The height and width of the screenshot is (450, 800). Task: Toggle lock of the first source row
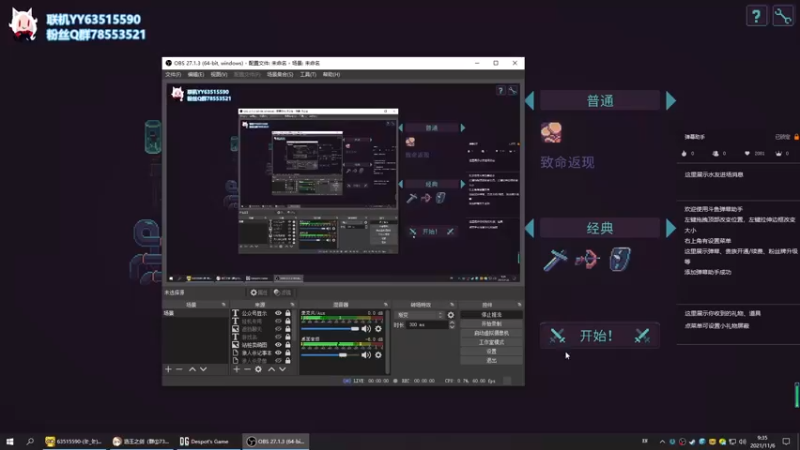[x=288, y=313]
